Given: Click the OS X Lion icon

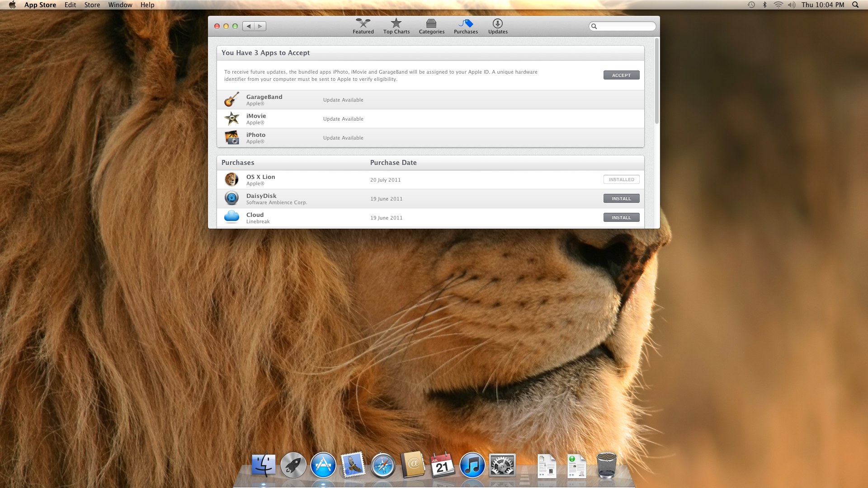Looking at the screenshot, I should [231, 179].
